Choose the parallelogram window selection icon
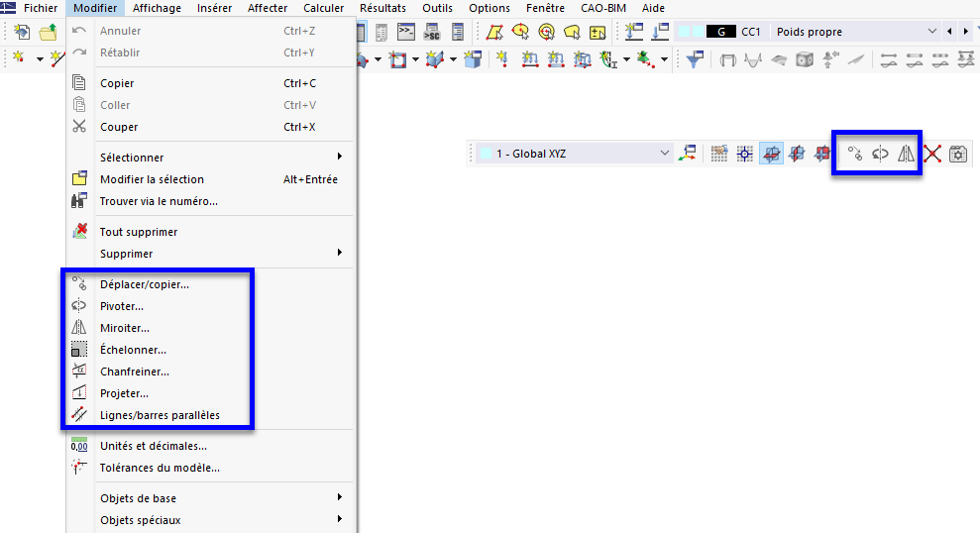This screenshot has height=533, width=980. [x=495, y=32]
